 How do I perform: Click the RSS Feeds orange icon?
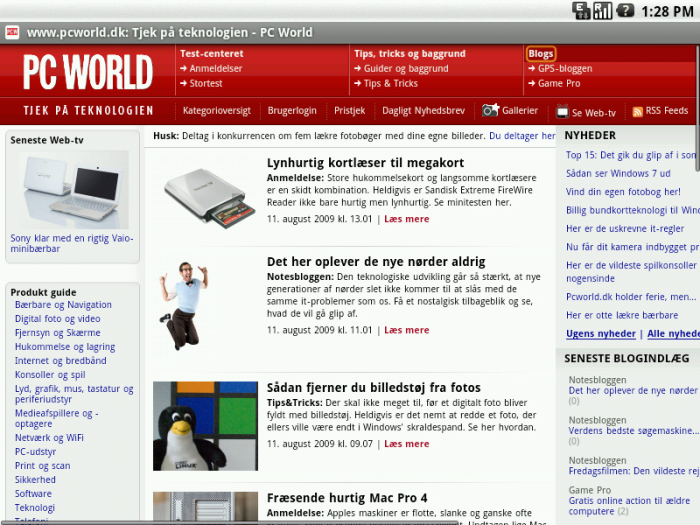point(638,112)
